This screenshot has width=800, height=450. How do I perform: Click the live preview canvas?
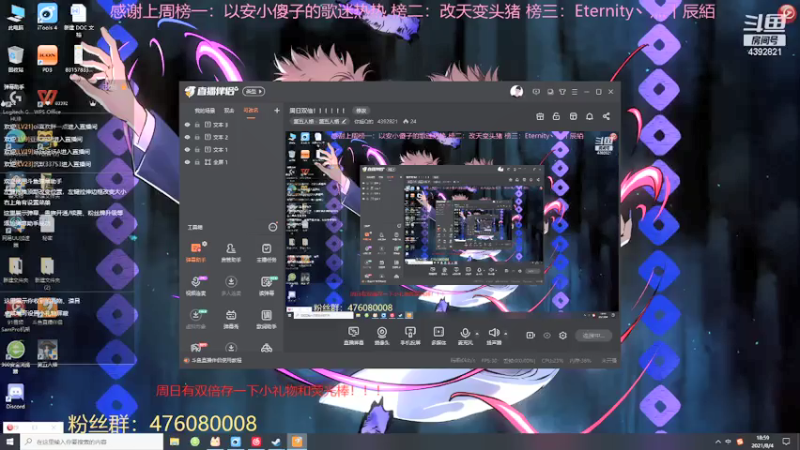(x=452, y=225)
